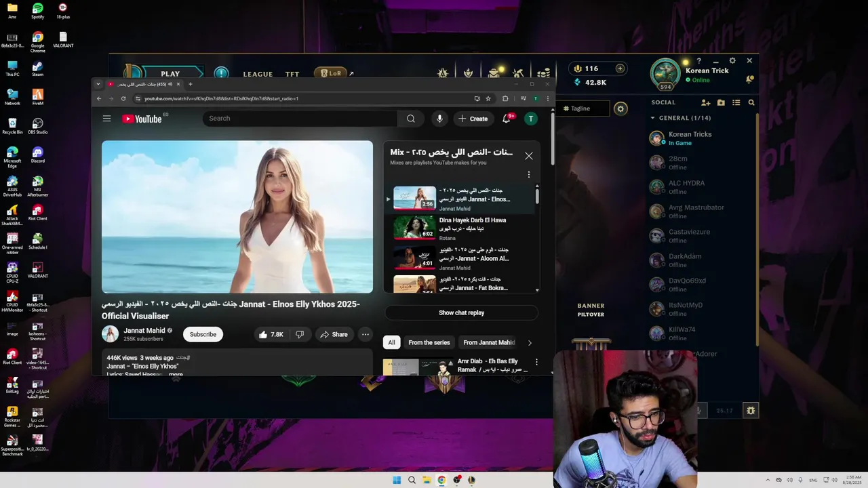868x488 pixels.
Task: Select friend DarkAdam in the list
Action: click(x=685, y=260)
